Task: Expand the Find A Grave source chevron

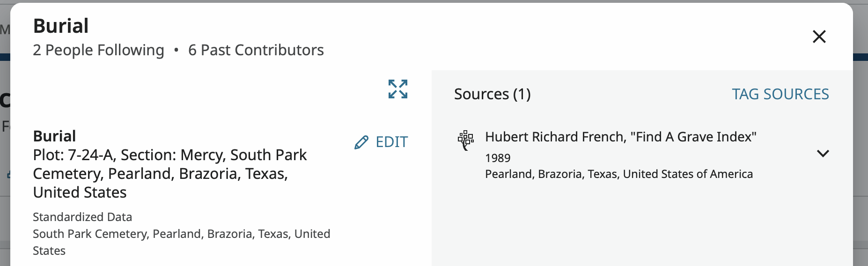Action: point(823,154)
